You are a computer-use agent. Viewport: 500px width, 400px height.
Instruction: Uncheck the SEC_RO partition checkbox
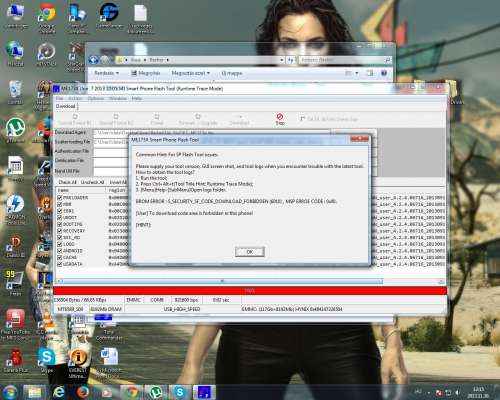[x=60, y=237]
